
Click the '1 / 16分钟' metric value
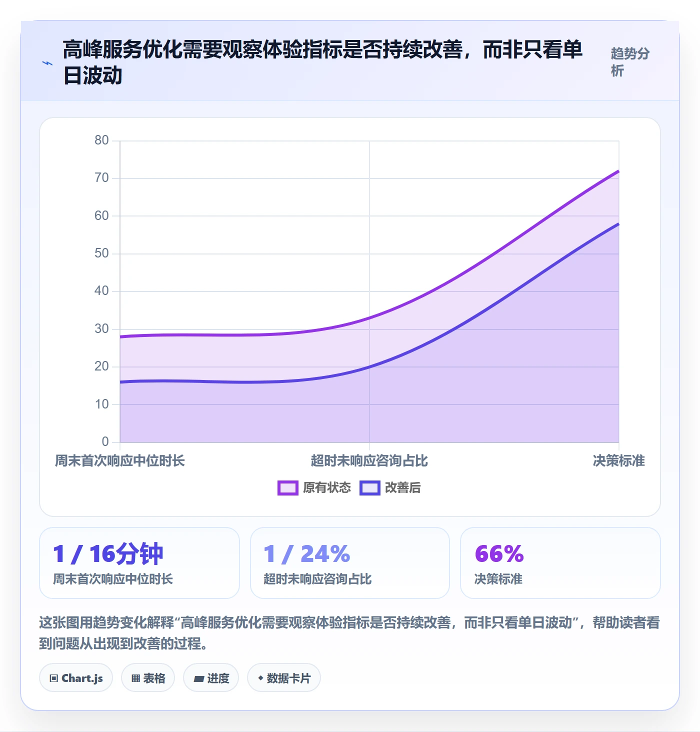(x=108, y=554)
